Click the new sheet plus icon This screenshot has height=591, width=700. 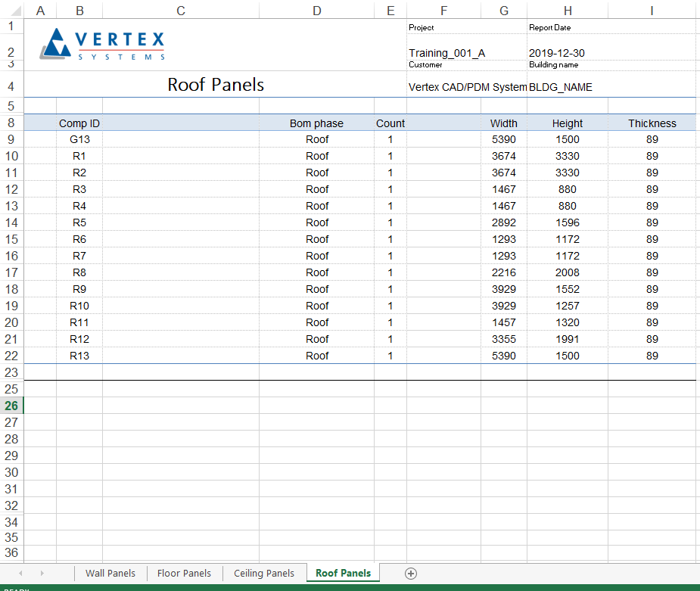click(411, 574)
